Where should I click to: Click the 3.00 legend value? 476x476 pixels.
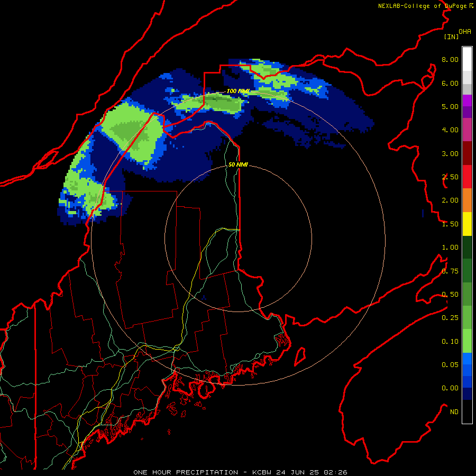coord(450,153)
